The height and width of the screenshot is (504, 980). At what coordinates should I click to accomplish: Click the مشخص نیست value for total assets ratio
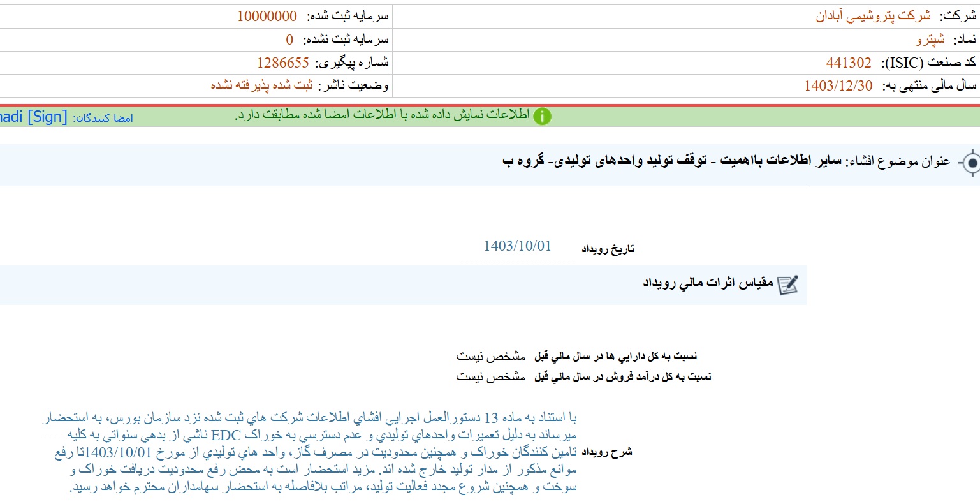[491, 356]
